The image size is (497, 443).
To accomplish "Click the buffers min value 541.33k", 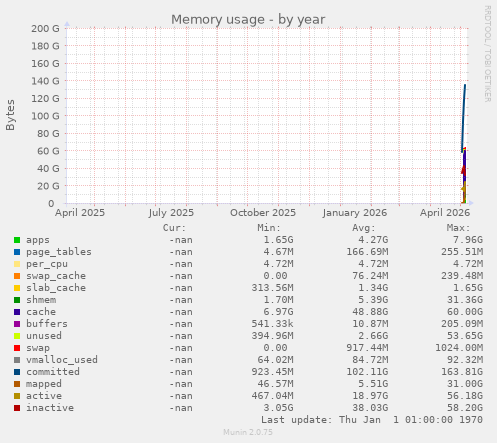I will pyautogui.click(x=272, y=324).
